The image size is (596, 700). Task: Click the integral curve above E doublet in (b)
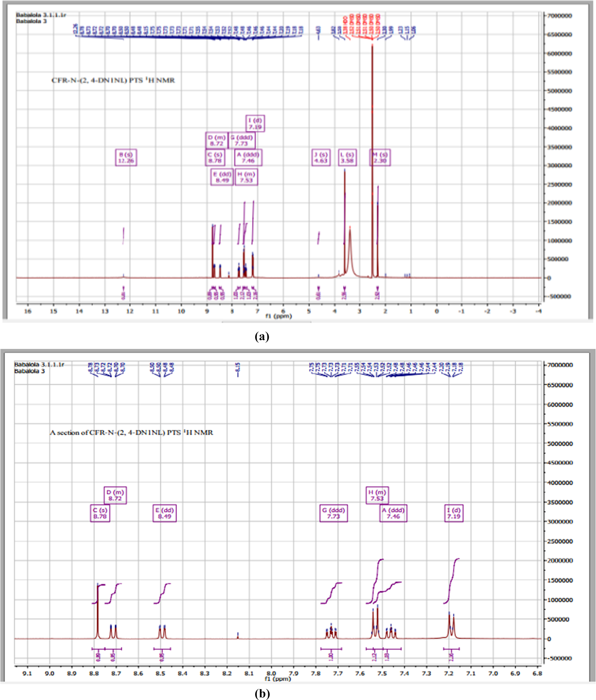pyautogui.click(x=162, y=594)
